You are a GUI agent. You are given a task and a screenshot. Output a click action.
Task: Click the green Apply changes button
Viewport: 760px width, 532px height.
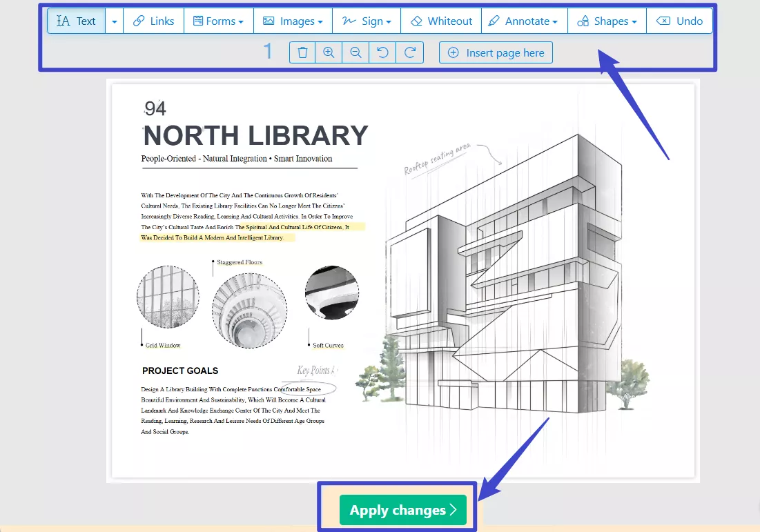point(403,510)
